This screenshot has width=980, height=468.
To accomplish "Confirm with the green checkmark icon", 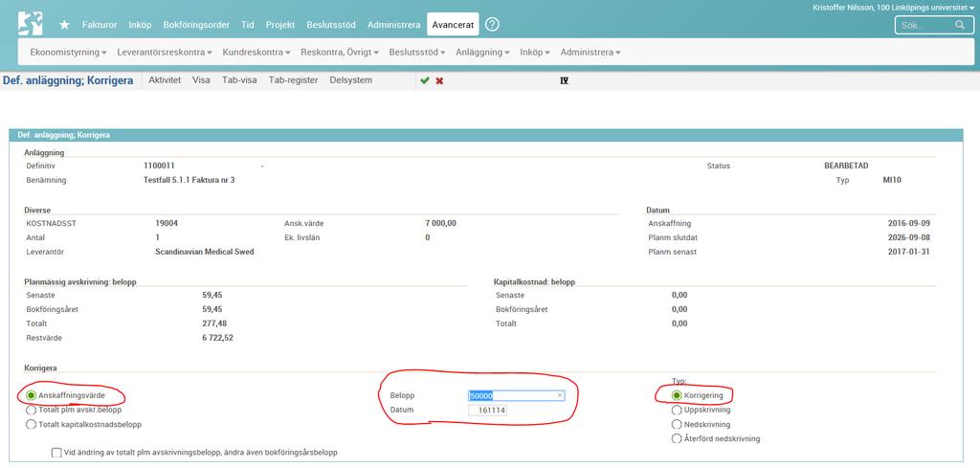I will (425, 80).
